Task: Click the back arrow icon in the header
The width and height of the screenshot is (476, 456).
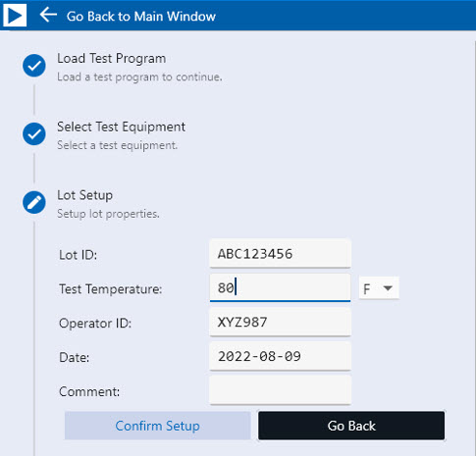Action: tap(48, 15)
